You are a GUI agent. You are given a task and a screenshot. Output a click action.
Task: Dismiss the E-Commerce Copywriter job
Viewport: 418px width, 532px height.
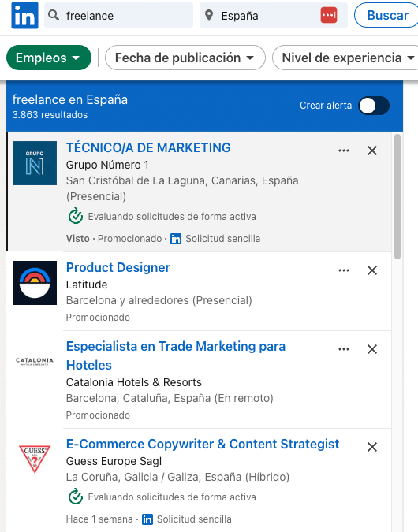(x=372, y=447)
